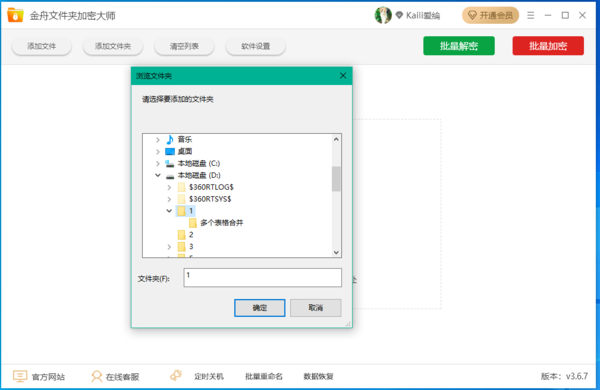Click the $360RTSYS$ folder icon
Image resolution: width=600 pixels, height=390 pixels.
pyautogui.click(x=182, y=199)
